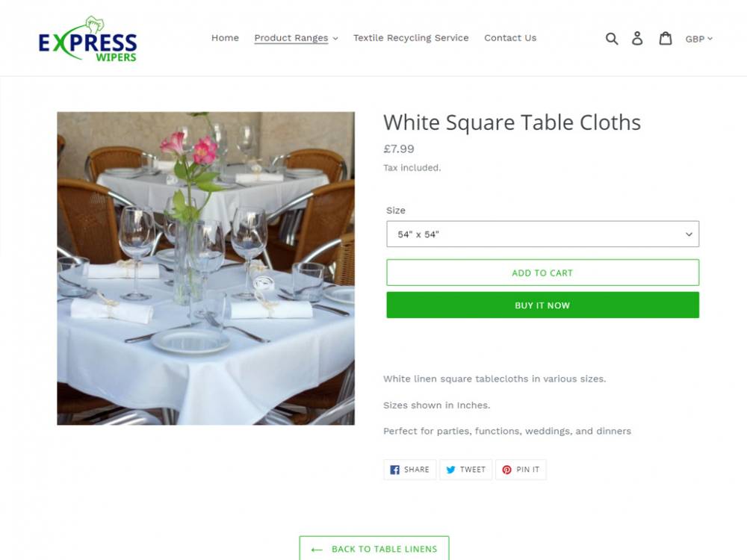Open Textile Recycling Service page
This screenshot has height=560, width=747.
[x=411, y=37]
